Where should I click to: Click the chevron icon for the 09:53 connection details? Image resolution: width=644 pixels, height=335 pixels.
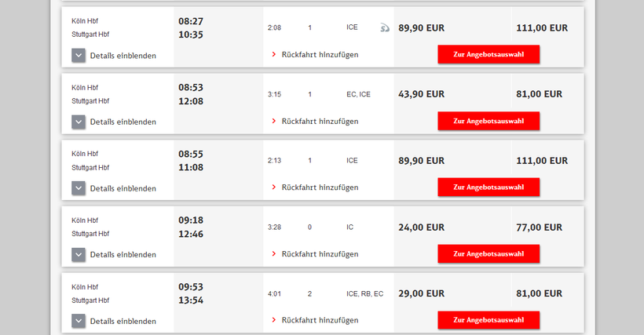coord(79,321)
